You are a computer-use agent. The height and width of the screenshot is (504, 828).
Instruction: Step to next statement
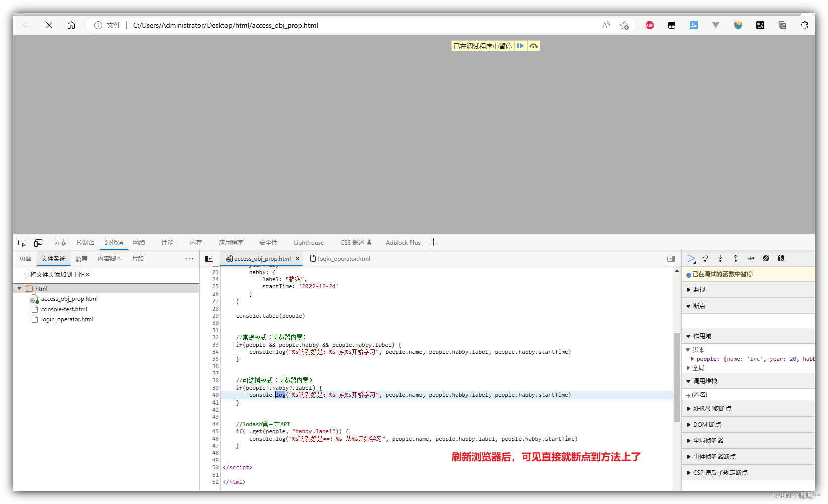[x=751, y=258]
